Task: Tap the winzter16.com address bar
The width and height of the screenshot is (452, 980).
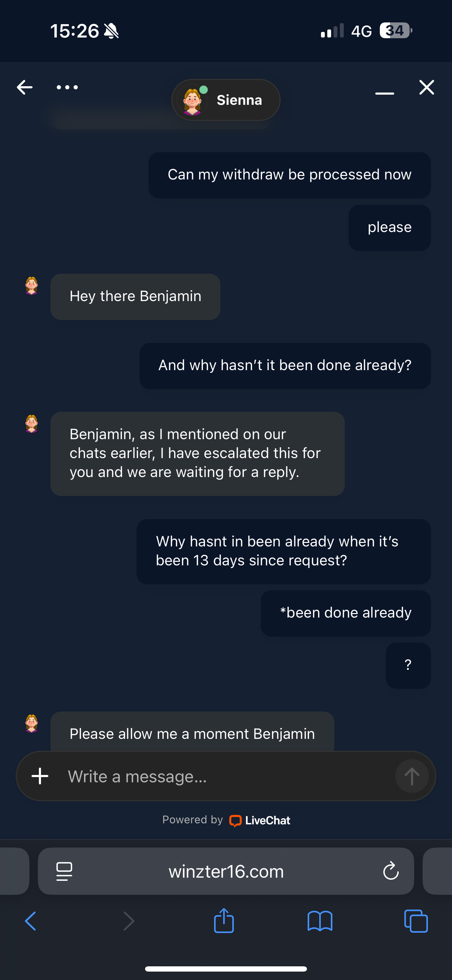Action: point(226,871)
